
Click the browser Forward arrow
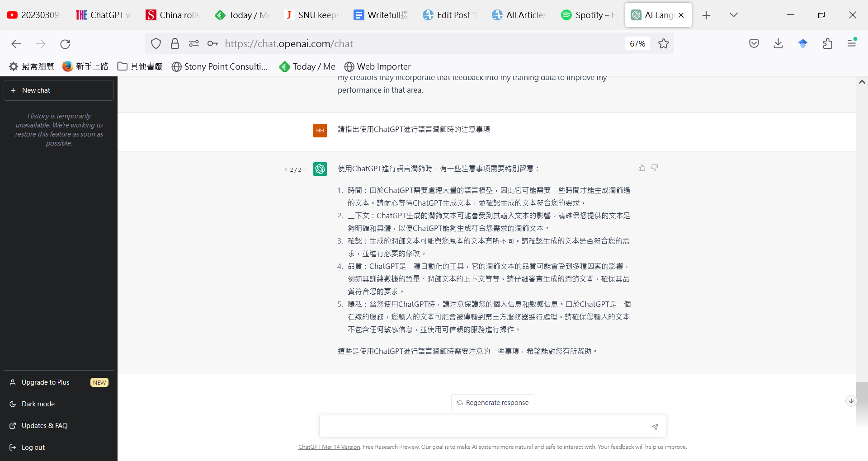(x=41, y=44)
